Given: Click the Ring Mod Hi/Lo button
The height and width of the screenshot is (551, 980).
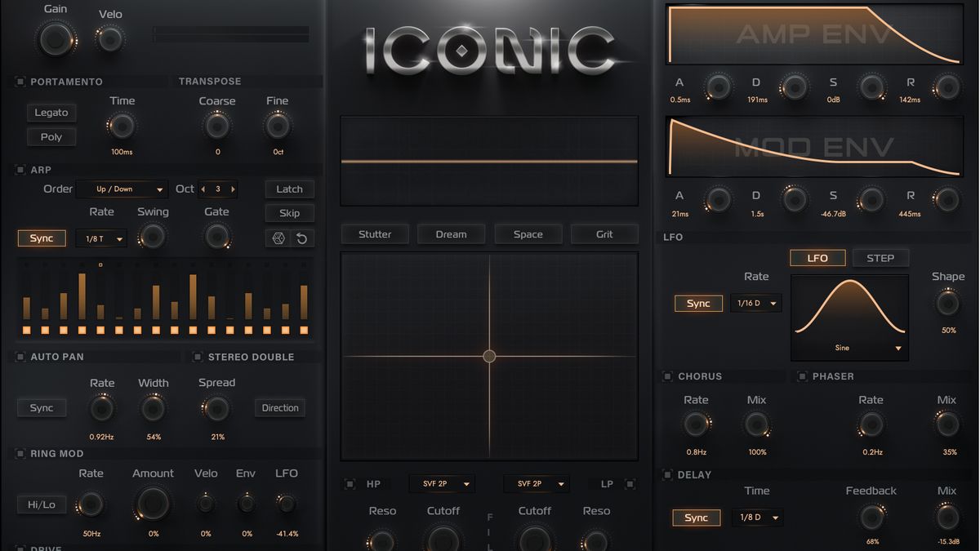Looking at the screenshot, I should [42, 504].
